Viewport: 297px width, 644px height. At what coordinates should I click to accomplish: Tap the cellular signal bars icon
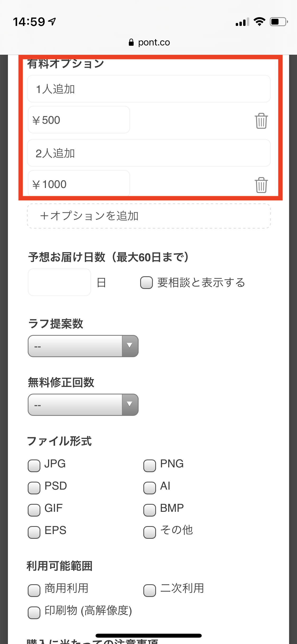[x=242, y=22]
